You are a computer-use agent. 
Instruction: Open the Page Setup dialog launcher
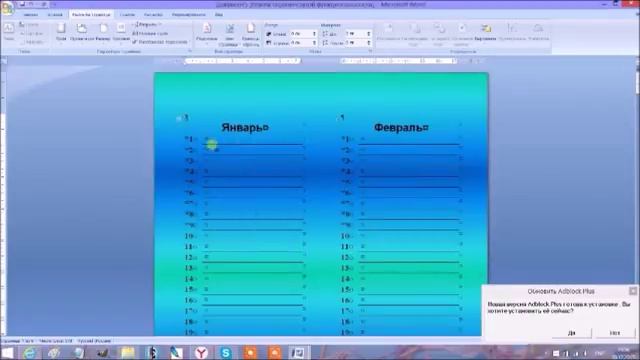click(190, 51)
